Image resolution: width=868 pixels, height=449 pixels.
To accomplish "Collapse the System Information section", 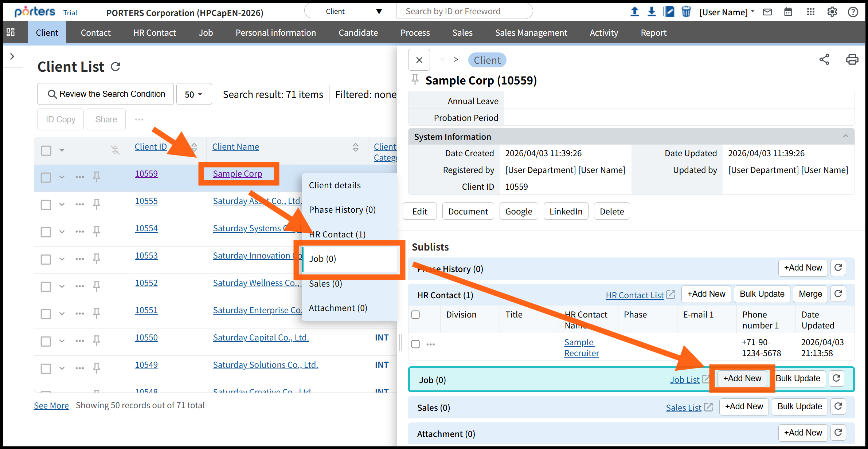I will coord(845,136).
